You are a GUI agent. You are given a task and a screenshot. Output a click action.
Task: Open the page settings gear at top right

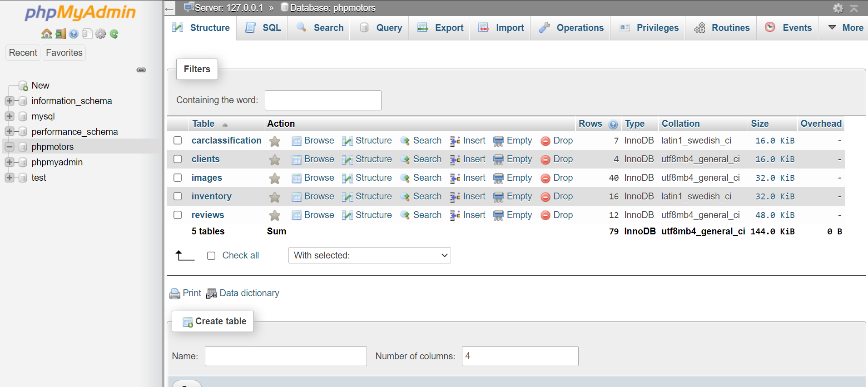pos(838,8)
